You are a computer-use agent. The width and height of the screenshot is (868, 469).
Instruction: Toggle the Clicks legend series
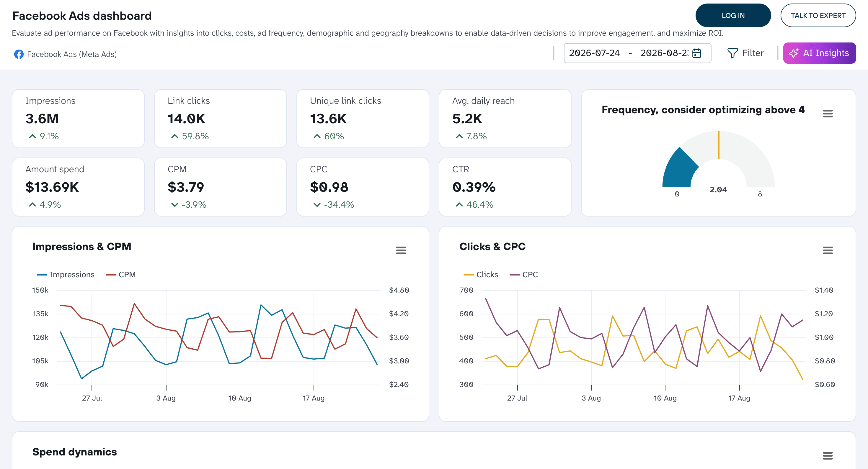click(481, 275)
